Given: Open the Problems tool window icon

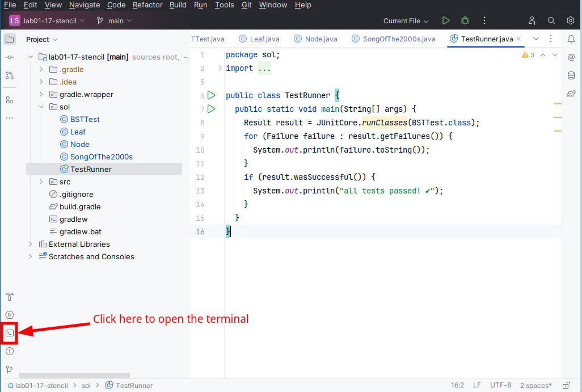Looking at the screenshot, I should 10,351.
